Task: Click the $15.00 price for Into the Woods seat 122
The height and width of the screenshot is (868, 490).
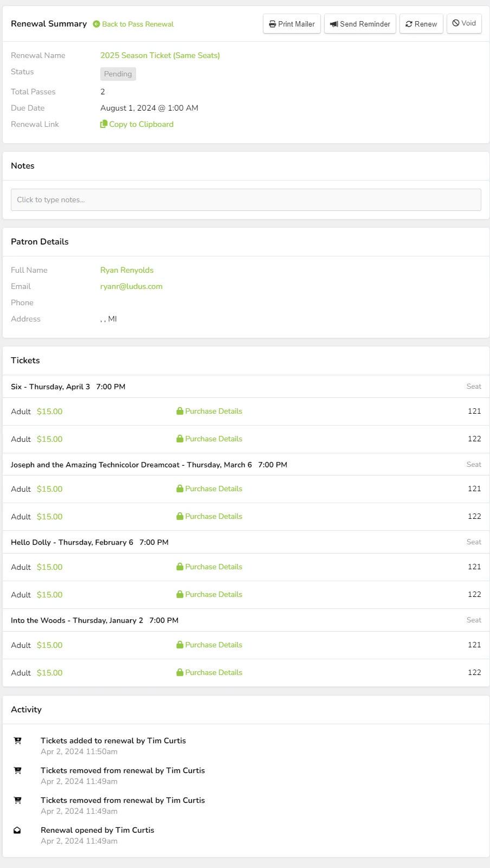Action: 50,673
